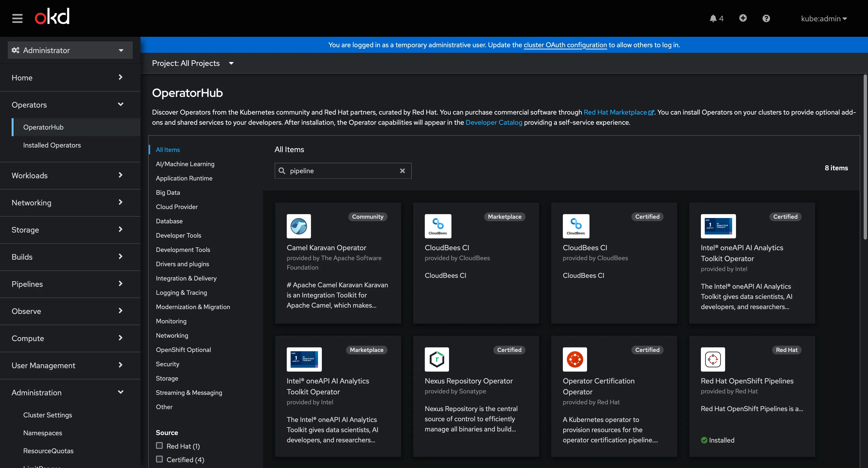
Task: Expand the Pipelines nav section
Action: click(x=70, y=284)
